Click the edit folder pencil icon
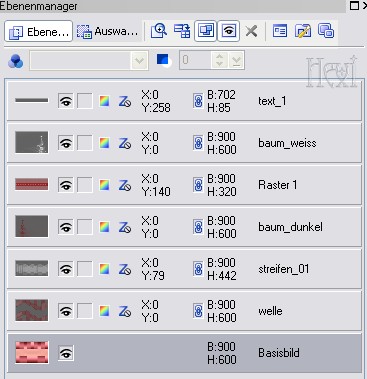Viewport: 367px width, 379px height. [x=303, y=31]
